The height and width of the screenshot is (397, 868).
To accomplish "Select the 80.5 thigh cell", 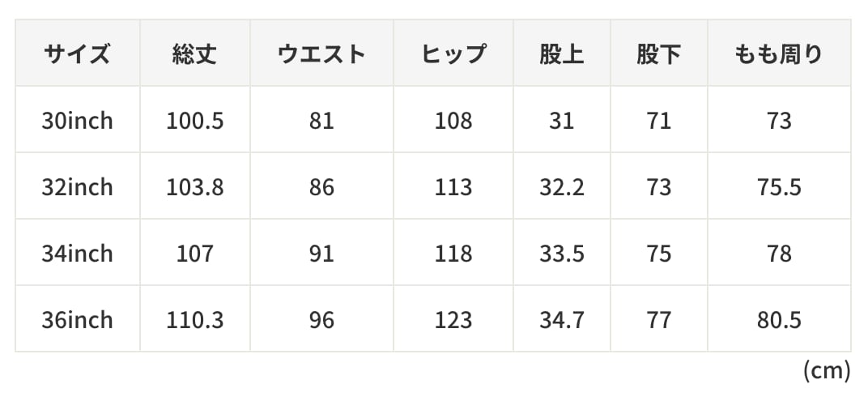I will [x=778, y=320].
